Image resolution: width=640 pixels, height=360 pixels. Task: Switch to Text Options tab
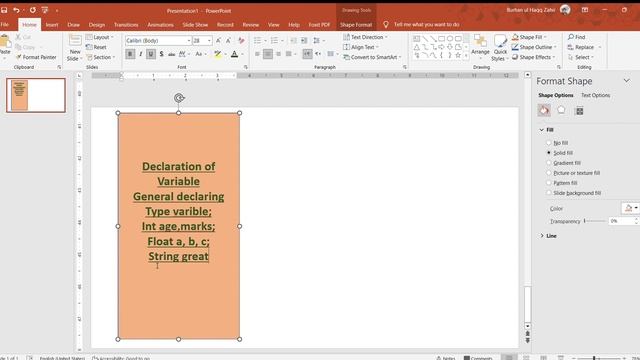[596, 95]
